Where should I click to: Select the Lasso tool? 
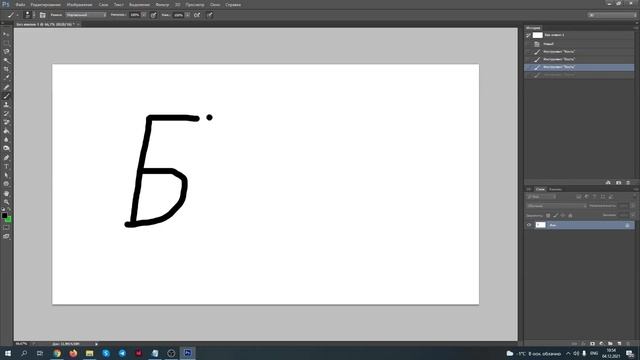tap(6, 52)
